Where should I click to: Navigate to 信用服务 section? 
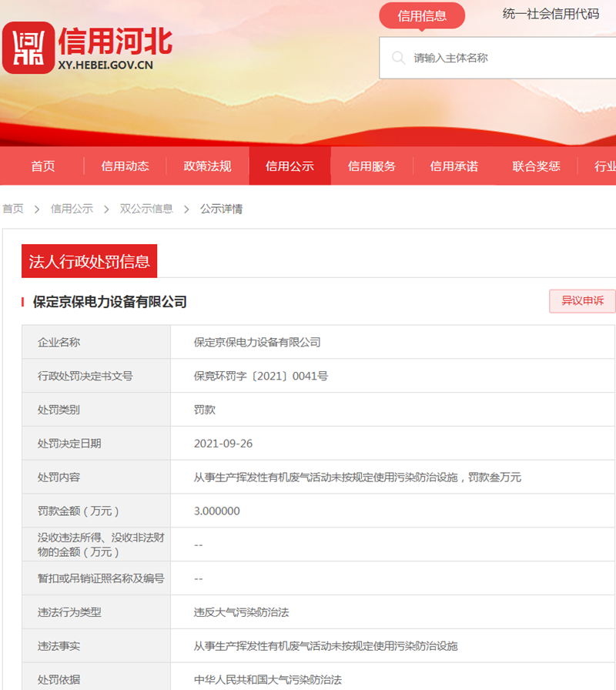tap(372, 166)
